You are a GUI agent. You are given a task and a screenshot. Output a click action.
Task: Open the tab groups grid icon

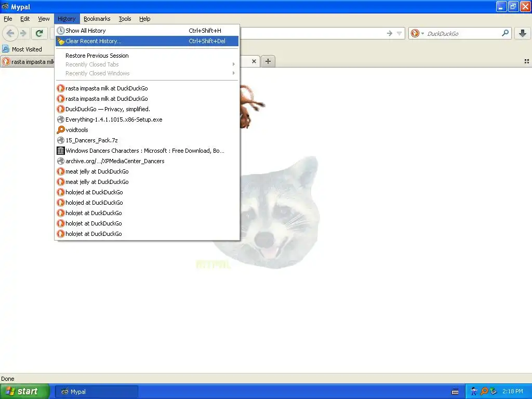(527, 61)
